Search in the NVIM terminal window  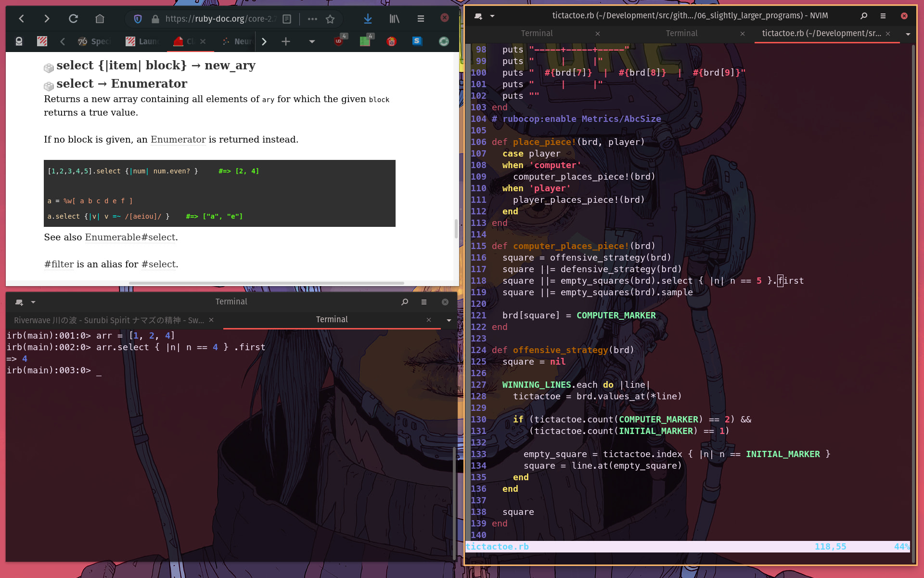coord(864,16)
